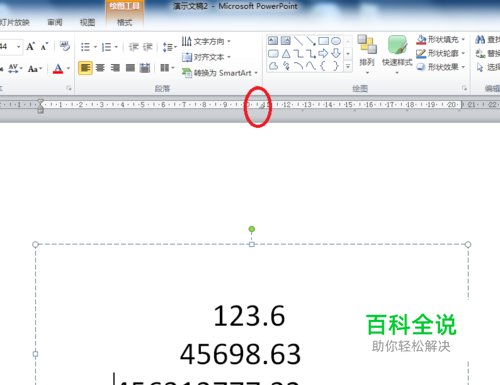Select the right brace shape
Screen dimensions: 500x385
pos(336,66)
